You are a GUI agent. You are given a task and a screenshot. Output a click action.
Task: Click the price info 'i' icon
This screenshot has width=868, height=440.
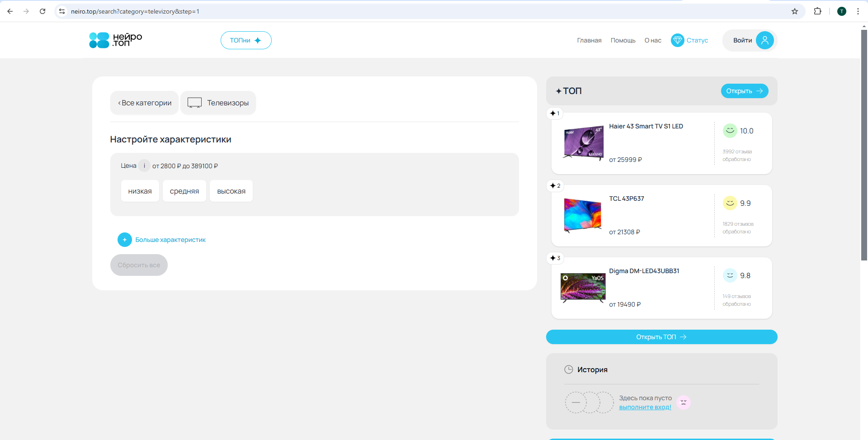(x=144, y=166)
